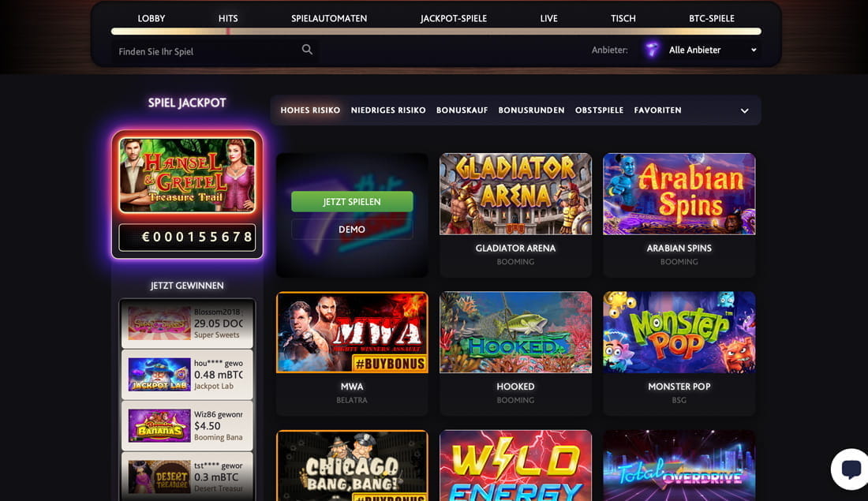Screen dimensions: 868x501
Task: Switch to the Spielautomaten tab
Action: pos(329,18)
